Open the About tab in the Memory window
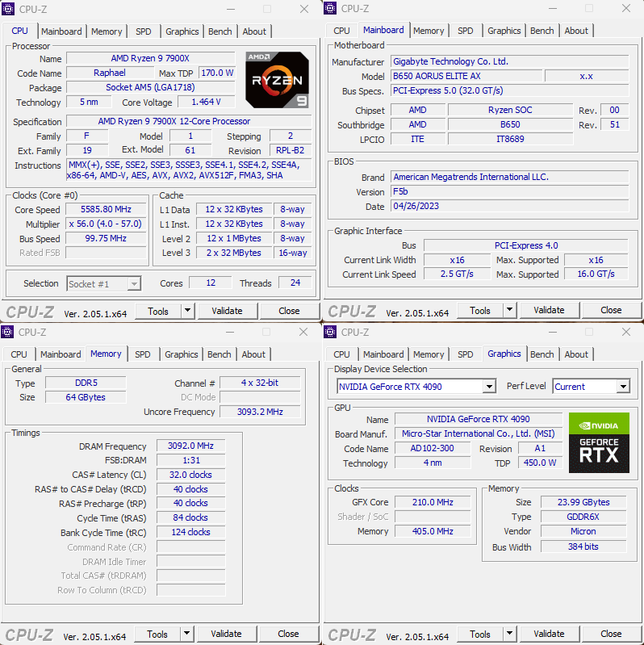This screenshot has height=645, width=644. (x=253, y=354)
